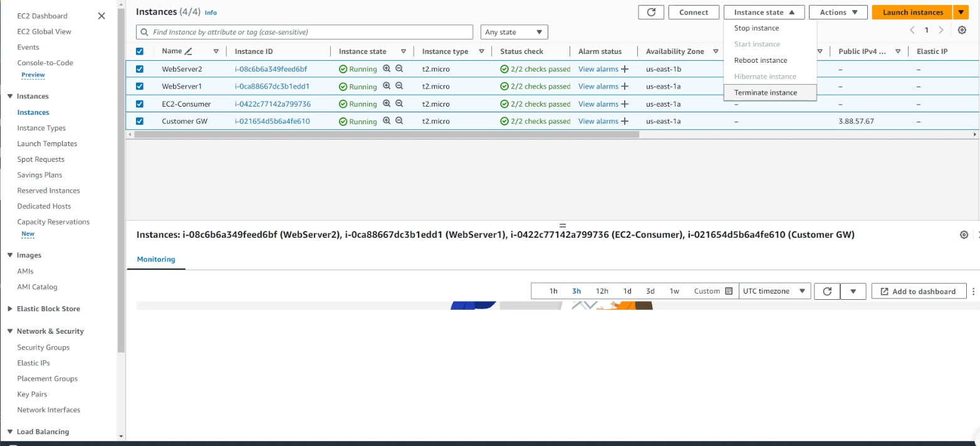Open table preferences gear icon
The width and height of the screenshot is (980, 446).
(x=962, y=30)
